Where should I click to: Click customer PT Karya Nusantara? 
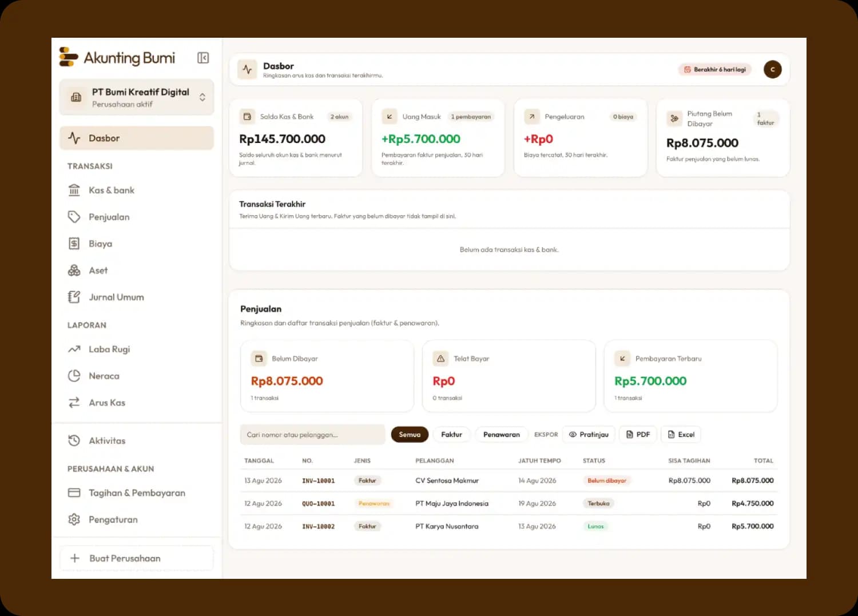(447, 526)
